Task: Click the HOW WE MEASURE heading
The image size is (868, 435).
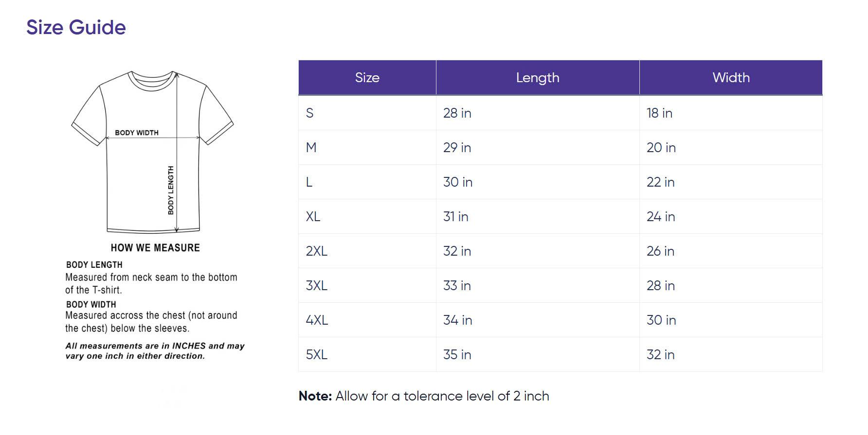Action: (x=155, y=248)
